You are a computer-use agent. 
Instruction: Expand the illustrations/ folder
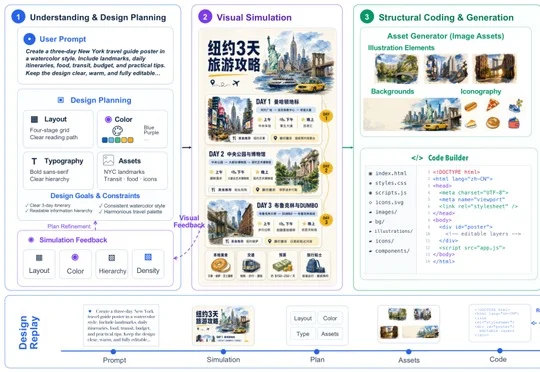click(391, 231)
